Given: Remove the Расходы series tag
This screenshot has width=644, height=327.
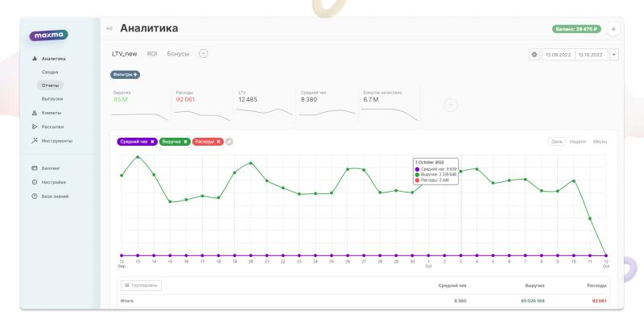Looking at the screenshot, I should (218, 142).
